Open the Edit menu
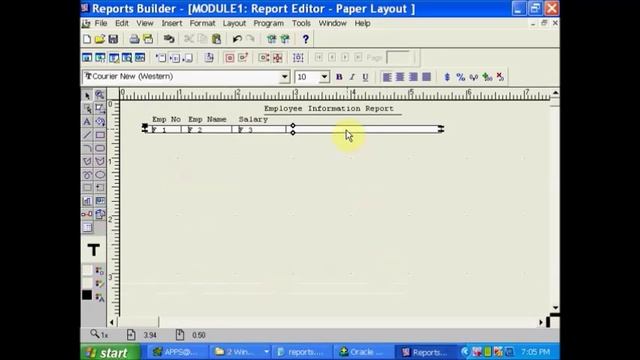This screenshot has height=360, width=640. (122, 23)
